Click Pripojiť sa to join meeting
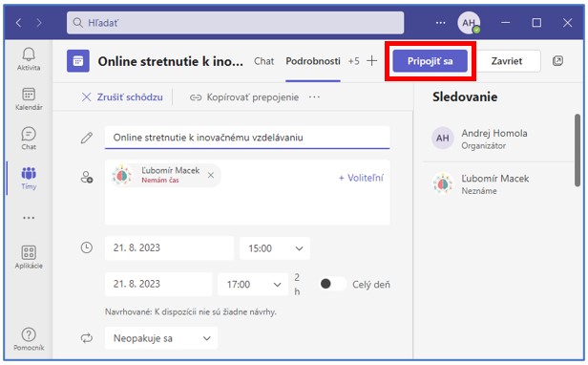Viewport: 588px width, 365px height. click(x=430, y=61)
